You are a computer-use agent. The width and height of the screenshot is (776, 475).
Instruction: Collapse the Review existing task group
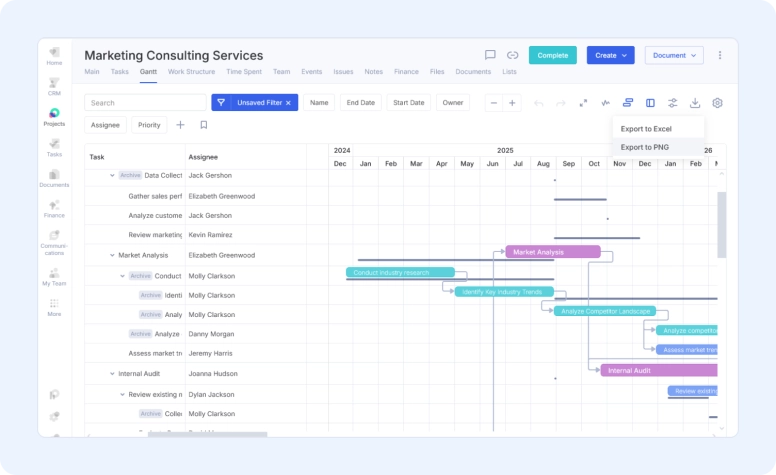pyautogui.click(x=122, y=394)
